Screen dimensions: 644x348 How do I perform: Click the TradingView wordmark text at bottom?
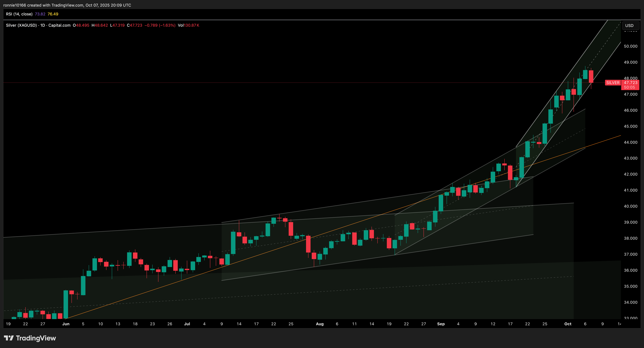pyautogui.click(x=36, y=338)
